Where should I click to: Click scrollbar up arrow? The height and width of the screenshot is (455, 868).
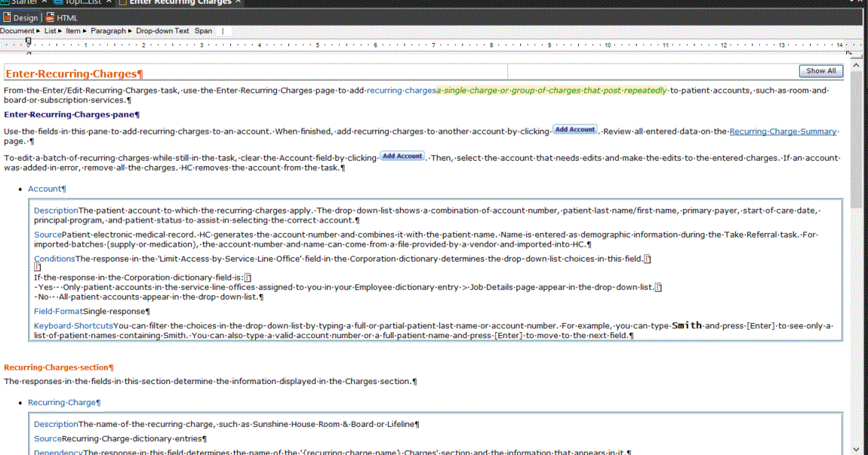pos(857,65)
